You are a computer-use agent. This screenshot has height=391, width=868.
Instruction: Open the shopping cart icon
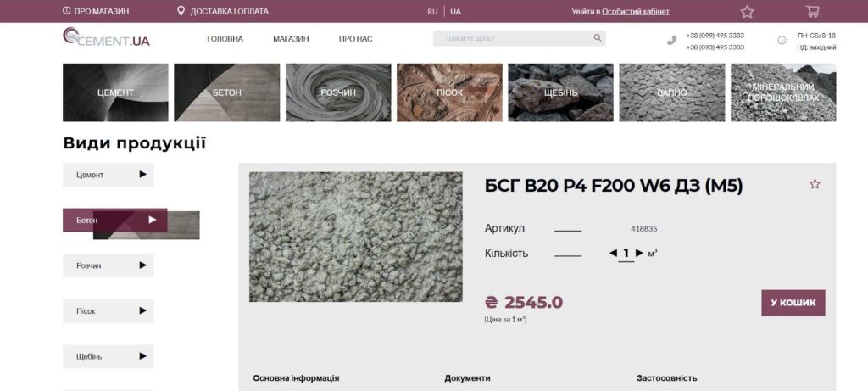pos(812,11)
